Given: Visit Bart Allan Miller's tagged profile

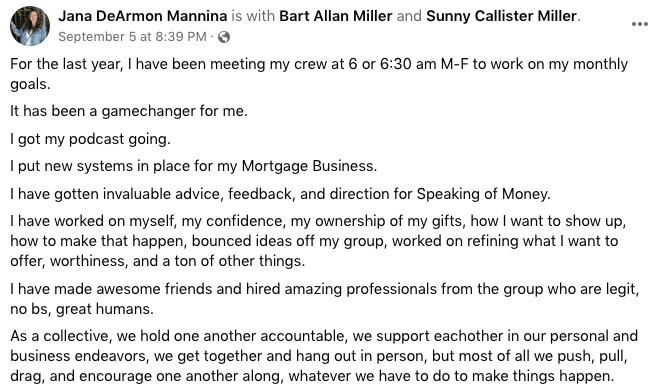Looking at the screenshot, I should tap(336, 16).
